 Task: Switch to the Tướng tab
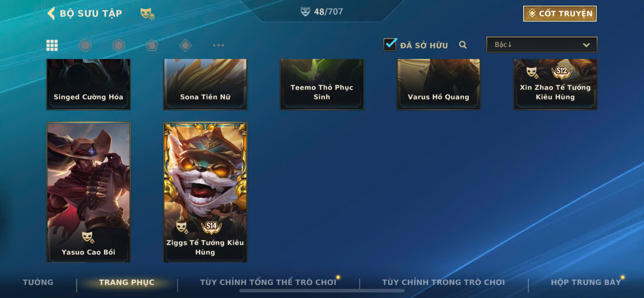pyautogui.click(x=38, y=282)
